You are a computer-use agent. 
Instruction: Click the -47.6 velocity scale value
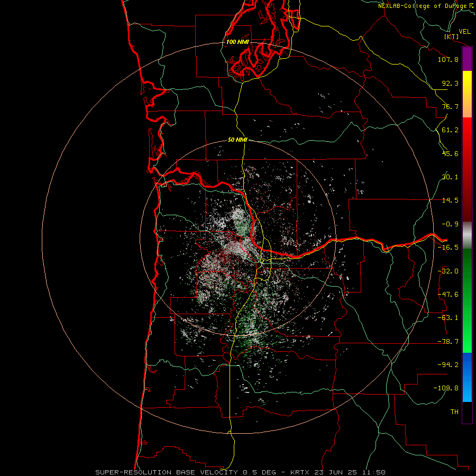[448, 295]
